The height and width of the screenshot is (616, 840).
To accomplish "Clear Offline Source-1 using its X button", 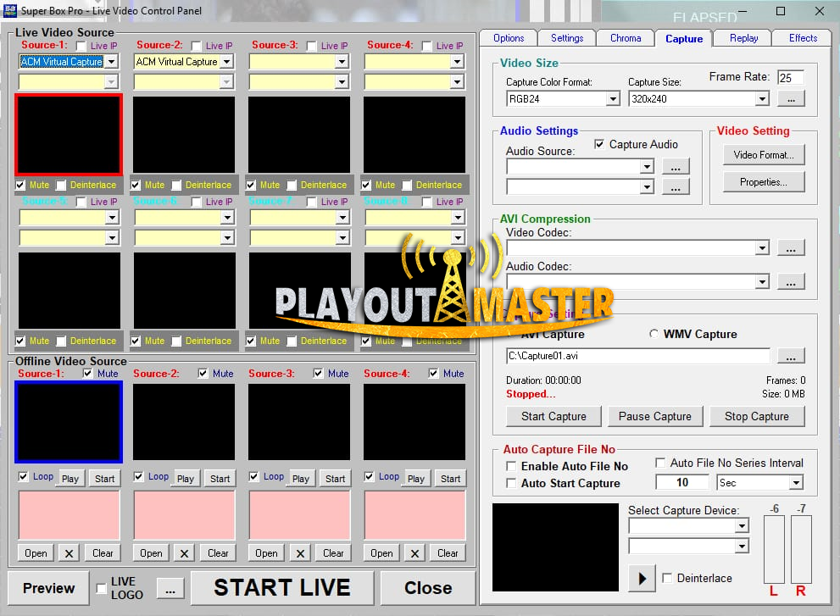I will (68, 552).
